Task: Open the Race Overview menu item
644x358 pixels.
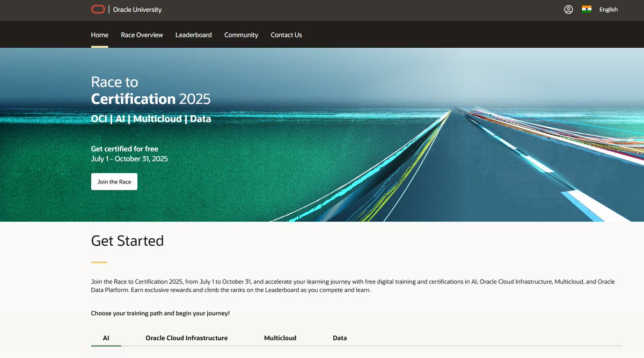Action: click(142, 35)
